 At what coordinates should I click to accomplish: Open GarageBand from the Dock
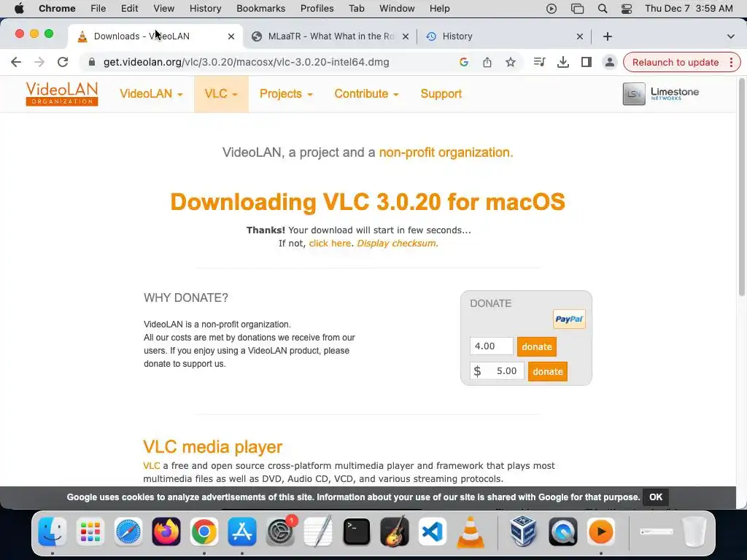click(395, 532)
